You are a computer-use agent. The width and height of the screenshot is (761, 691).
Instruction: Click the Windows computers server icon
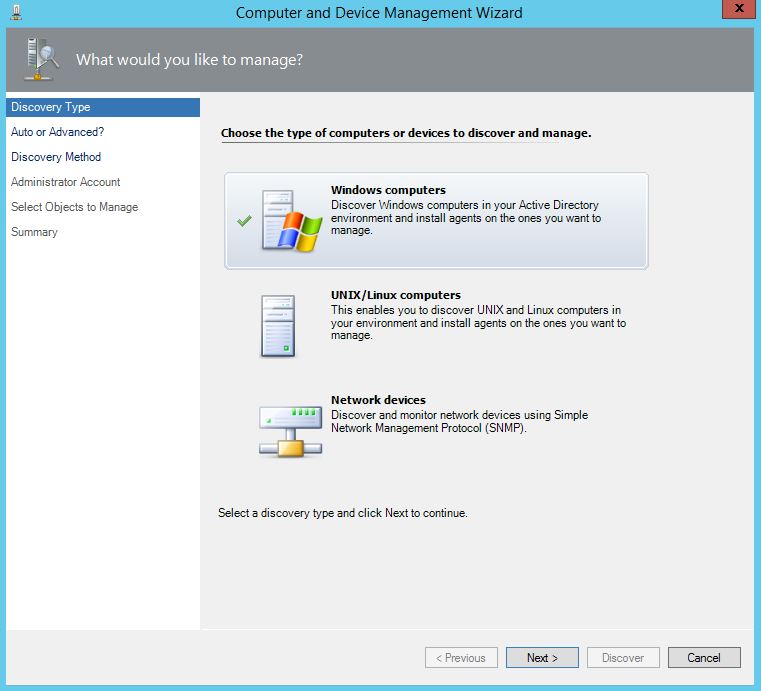pyautogui.click(x=290, y=220)
